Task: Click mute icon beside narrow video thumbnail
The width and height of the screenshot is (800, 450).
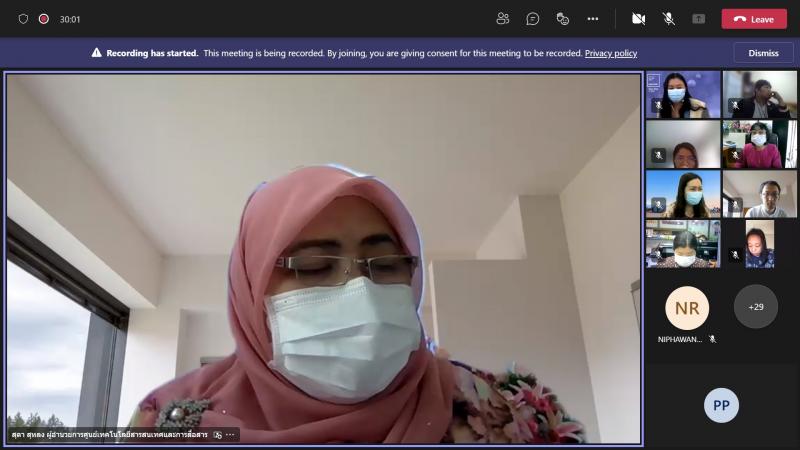Action: (735, 254)
